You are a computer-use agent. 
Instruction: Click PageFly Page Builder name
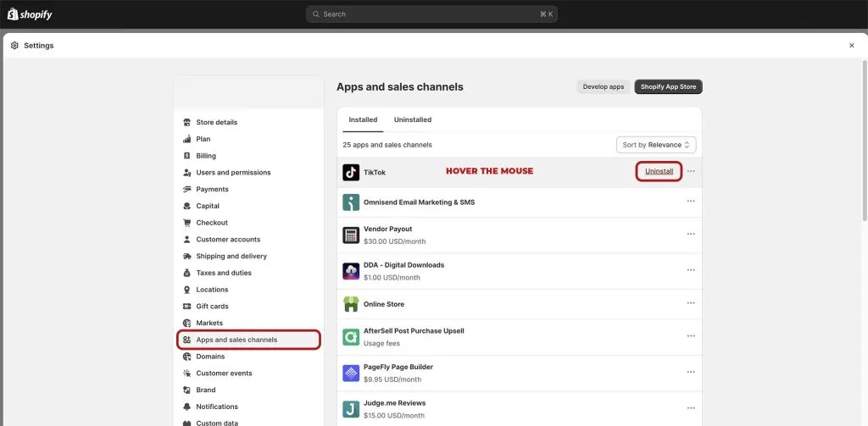[398, 367]
